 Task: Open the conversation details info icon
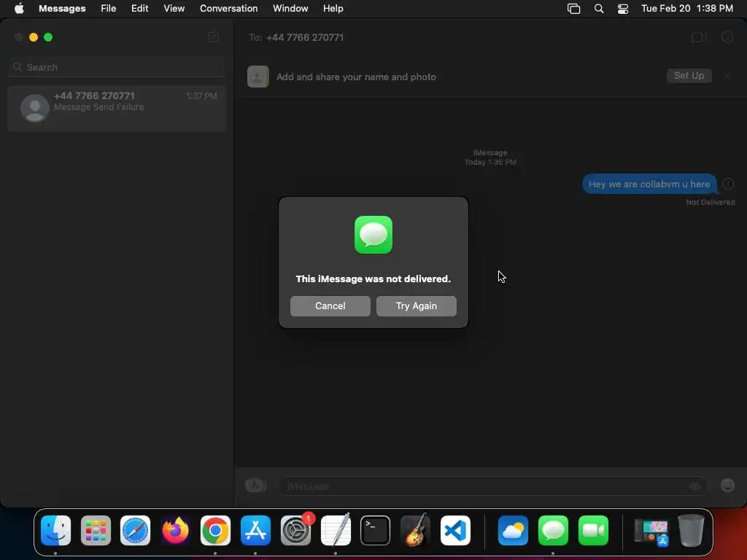pos(727,37)
